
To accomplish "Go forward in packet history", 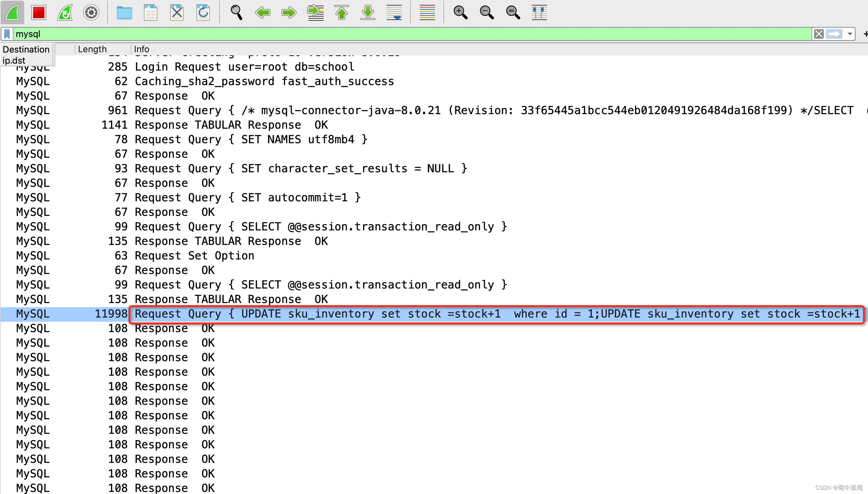I will pyautogui.click(x=289, y=13).
